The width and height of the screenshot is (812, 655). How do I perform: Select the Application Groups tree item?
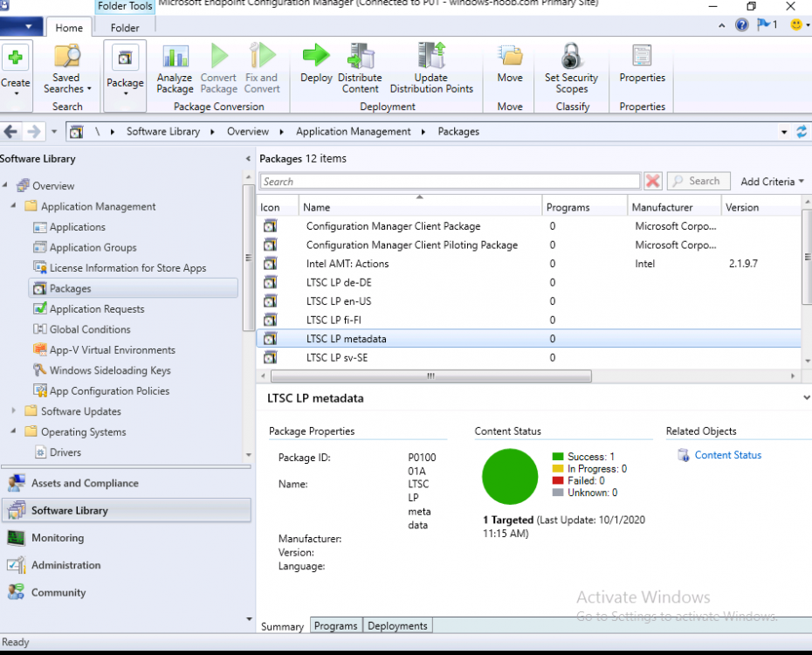tap(93, 247)
